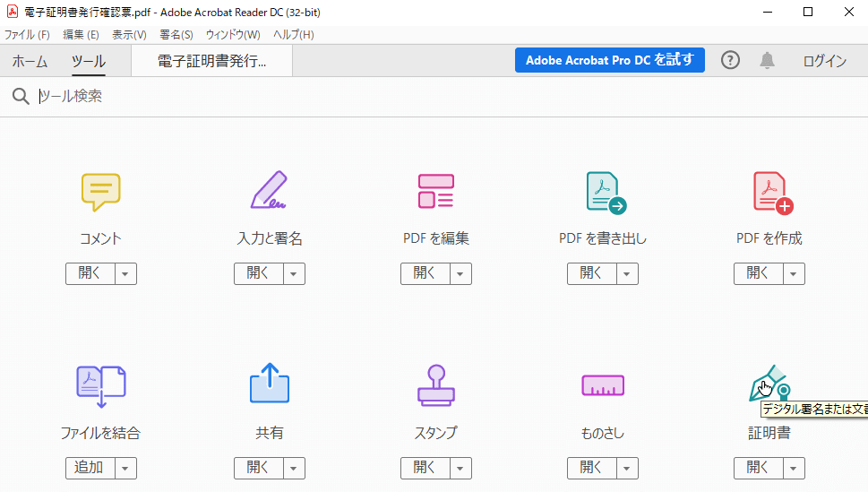Click the Measure (ものさし) ruler icon
This screenshot has height=492, width=868.
602,385
